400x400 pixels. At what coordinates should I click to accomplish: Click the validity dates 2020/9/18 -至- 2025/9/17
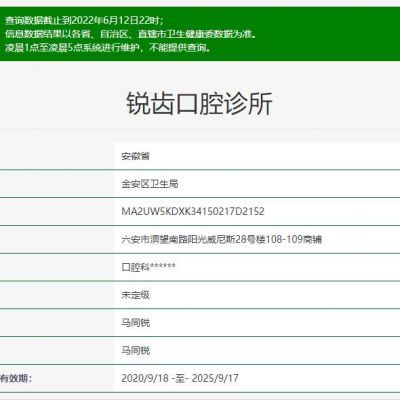(180, 378)
